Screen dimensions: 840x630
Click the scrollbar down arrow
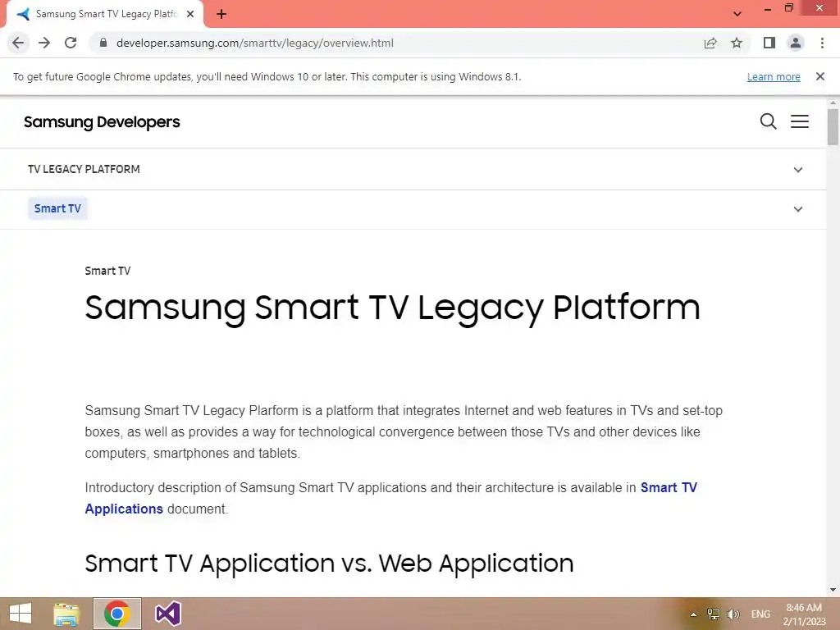833,590
